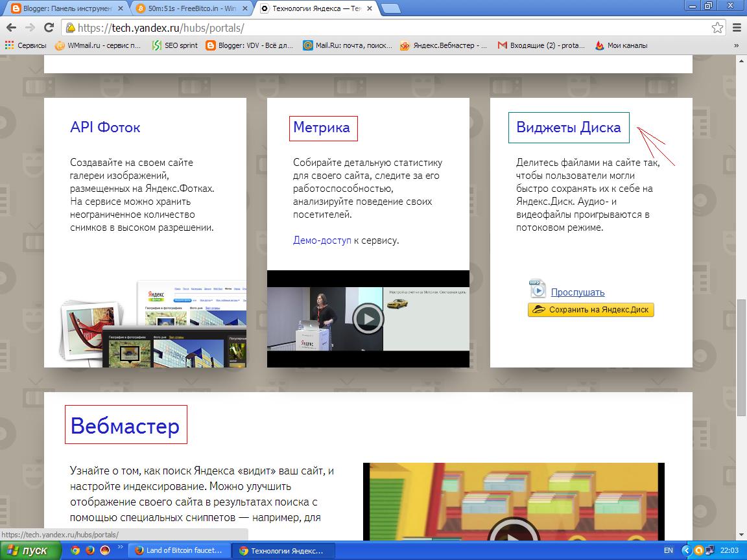Close the Технологии Яндекса browser tab
The width and height of the screenshot is (747, 560).
coord(369,8)
